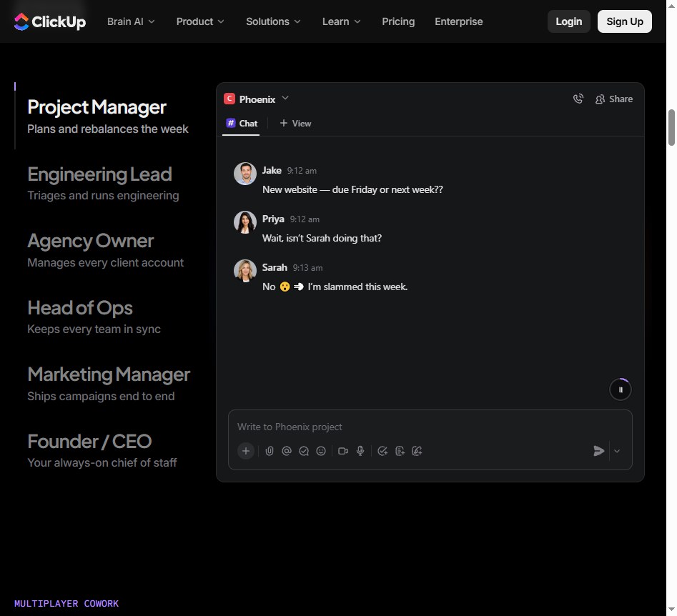Select the Head of Ops role
Image resolution: width=677 pixels, height=616 pixels.
94,317
